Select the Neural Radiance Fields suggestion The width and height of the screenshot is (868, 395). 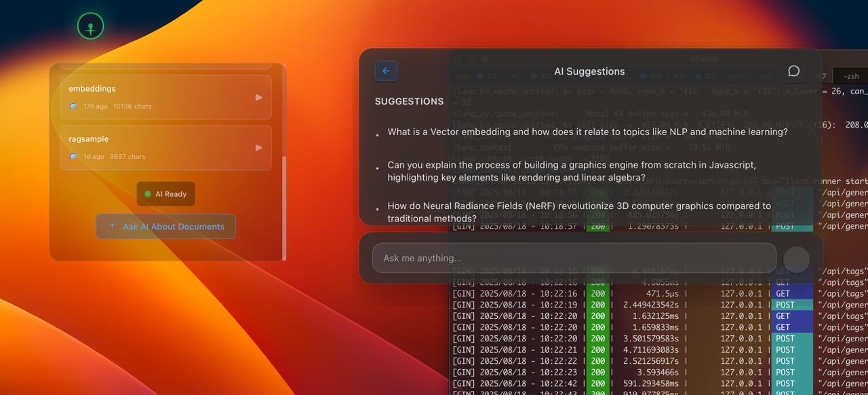[579, 212]
